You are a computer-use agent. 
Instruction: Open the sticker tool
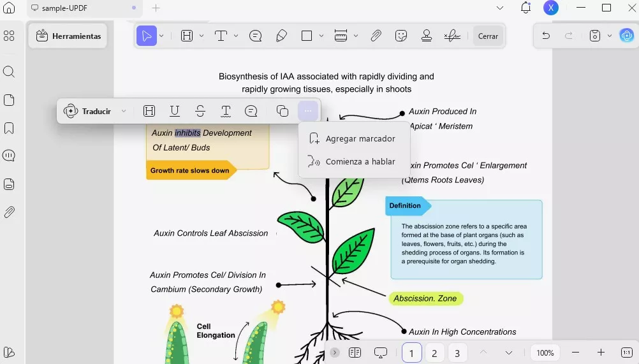point(401,36)
